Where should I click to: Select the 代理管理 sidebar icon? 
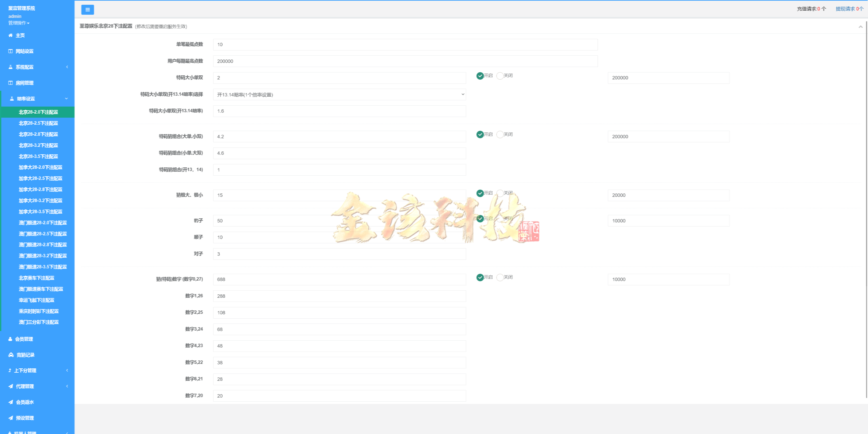pyautogui.click(x=10, y=386)
